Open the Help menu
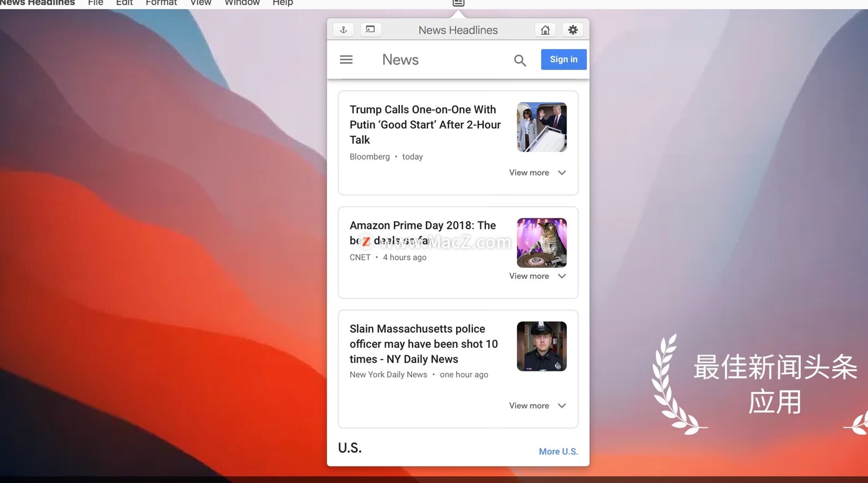This screenshot has height=483, width=868. 283,3
